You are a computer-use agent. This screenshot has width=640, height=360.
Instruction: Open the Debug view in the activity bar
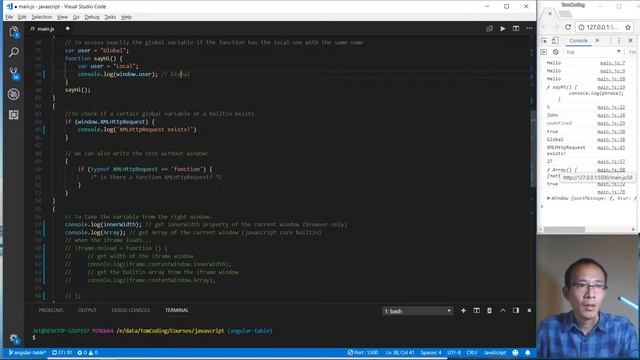pyautogui.click(x=13, y=94)
